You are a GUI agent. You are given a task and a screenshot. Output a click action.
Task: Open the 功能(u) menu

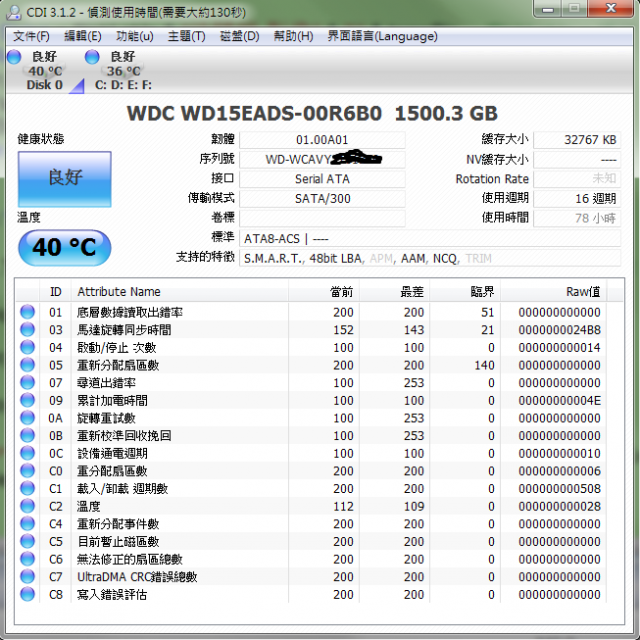135,36
